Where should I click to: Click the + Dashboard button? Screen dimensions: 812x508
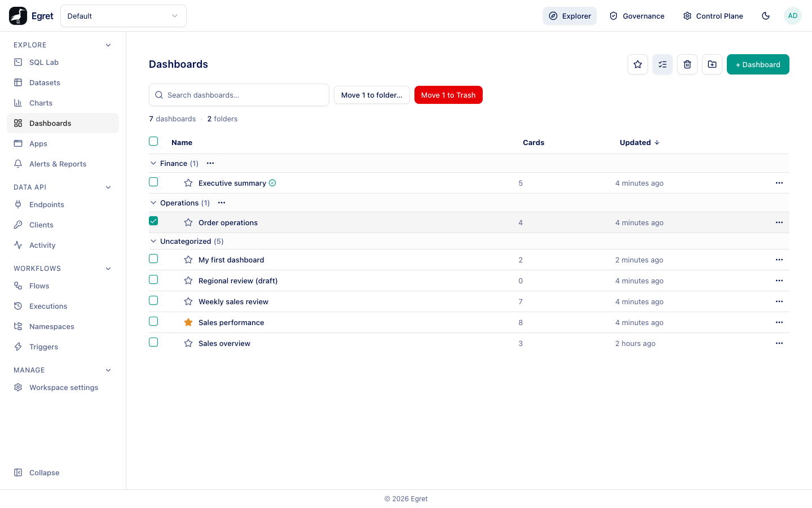click(x=758, y=64)
